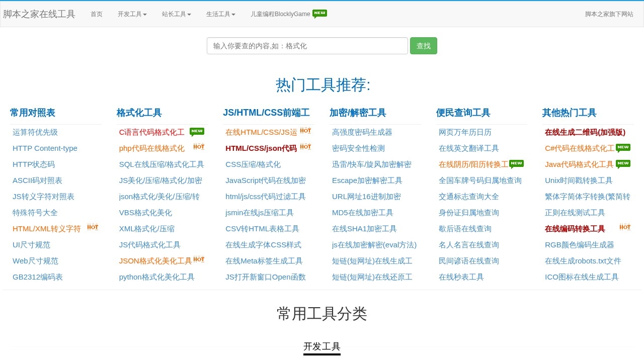Click the HOT icon next to JSON格式化美化工具

(199, 259)
